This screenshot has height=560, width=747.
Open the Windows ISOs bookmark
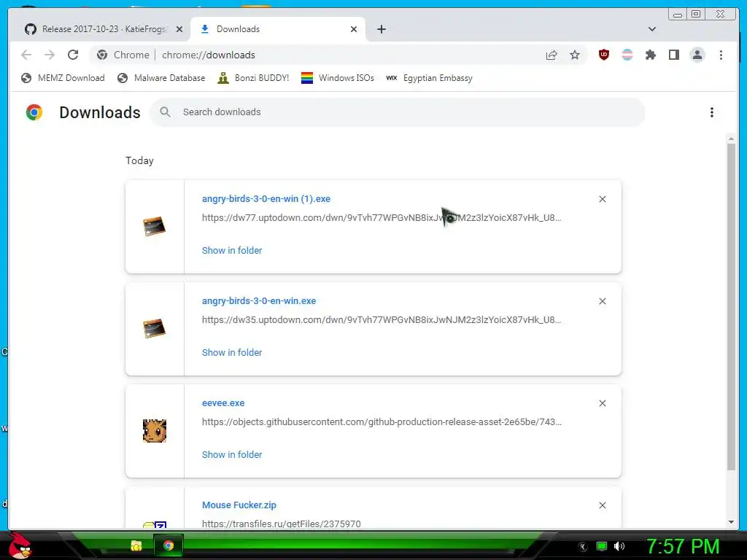[x=337, y=78]
